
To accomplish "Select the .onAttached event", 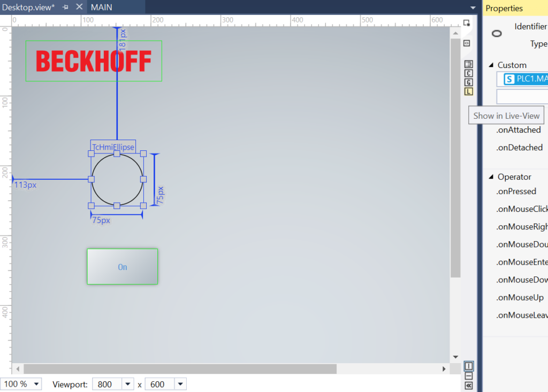I will click(x=518, y=130).
